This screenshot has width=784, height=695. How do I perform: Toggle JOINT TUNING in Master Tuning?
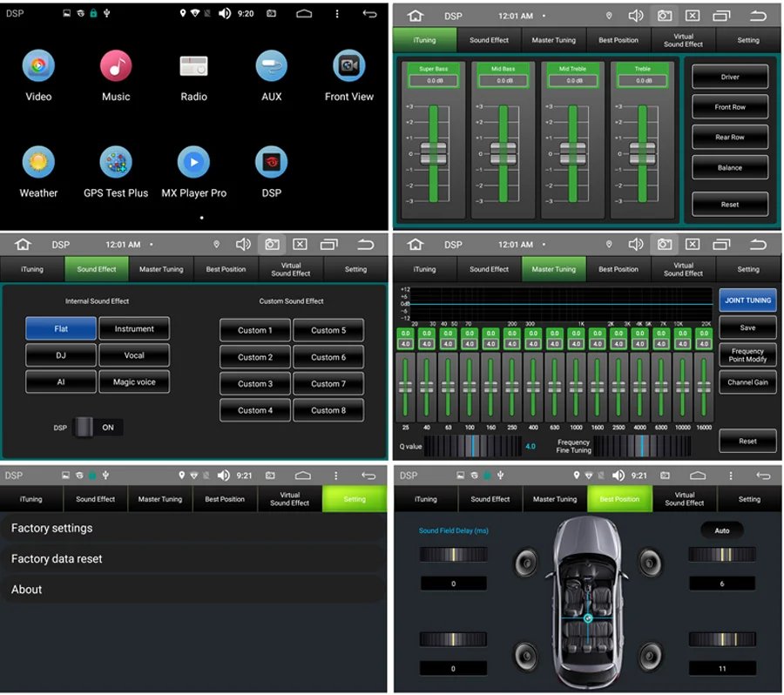pos(747,300)
